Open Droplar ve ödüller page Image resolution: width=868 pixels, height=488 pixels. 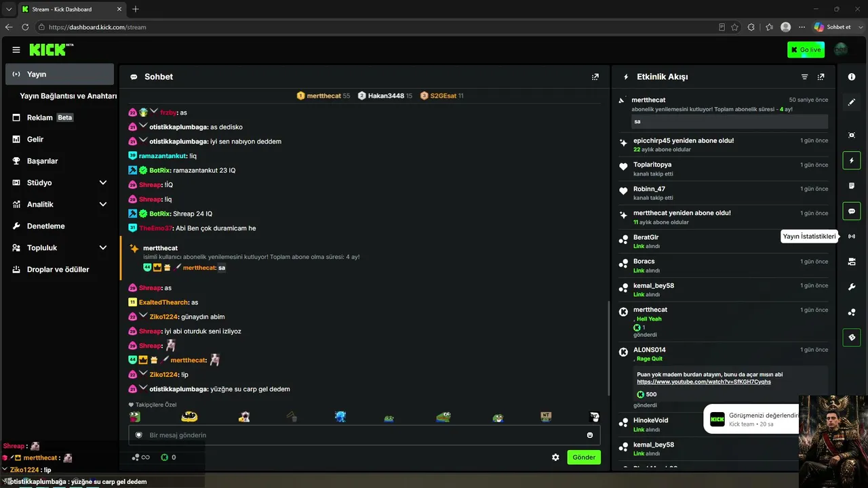click(60, 269)
